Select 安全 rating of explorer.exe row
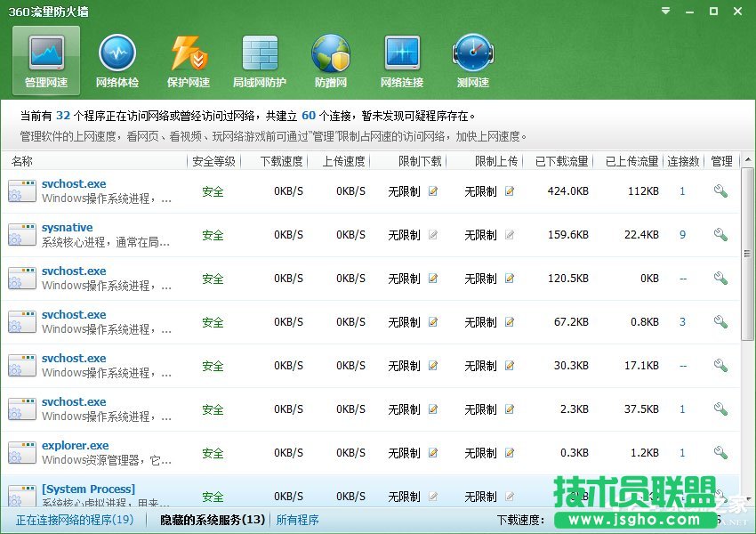The height and width of the screenshot is (534, 756). [213, 453]
